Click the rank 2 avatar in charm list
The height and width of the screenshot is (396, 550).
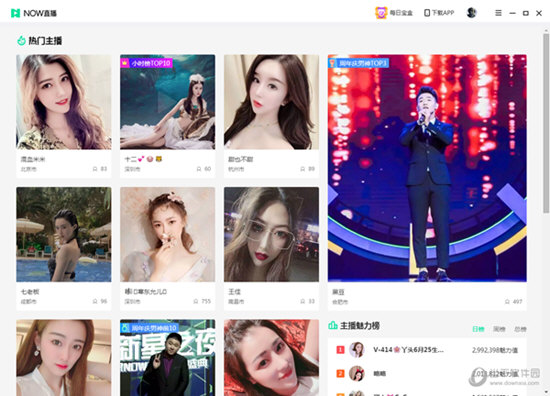[x=357, y=373]
